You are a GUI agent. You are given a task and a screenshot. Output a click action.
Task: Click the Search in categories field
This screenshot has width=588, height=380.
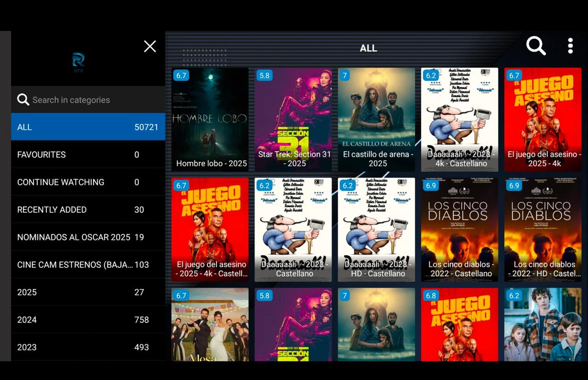coord(88,100)
